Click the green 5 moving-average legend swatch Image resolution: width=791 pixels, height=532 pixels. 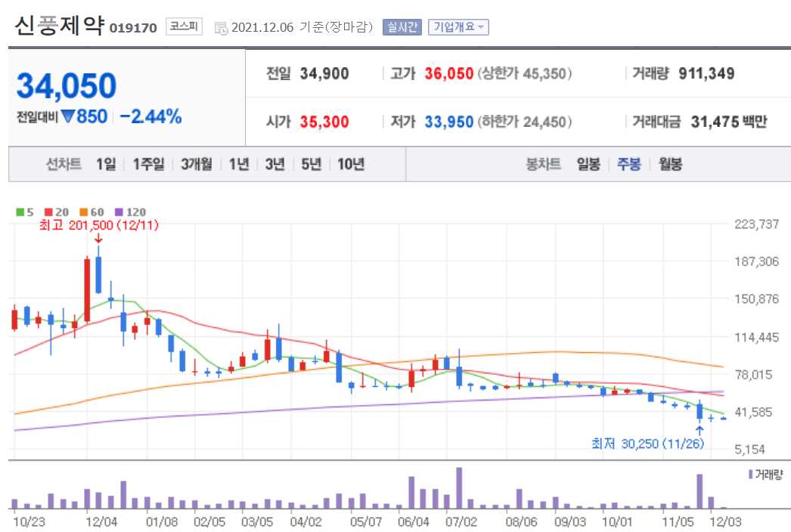(x=20, y=212)
